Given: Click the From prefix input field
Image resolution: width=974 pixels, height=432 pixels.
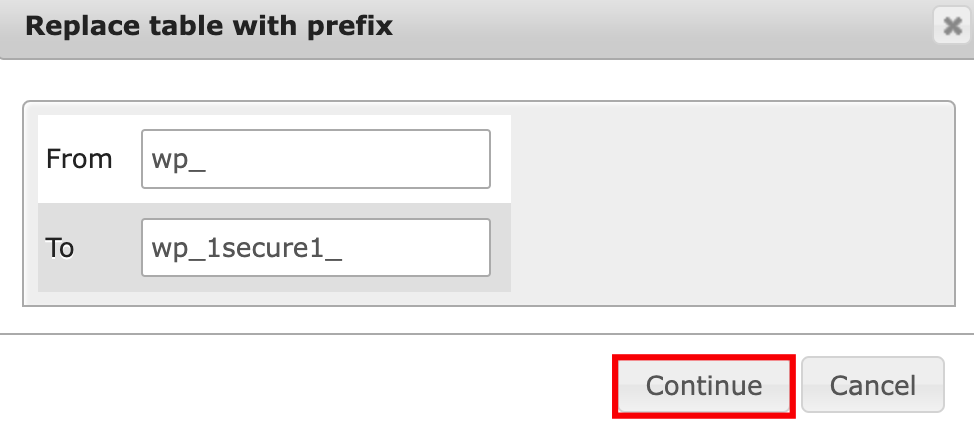Looking at the screenshot, I should (x=316, y=158).
